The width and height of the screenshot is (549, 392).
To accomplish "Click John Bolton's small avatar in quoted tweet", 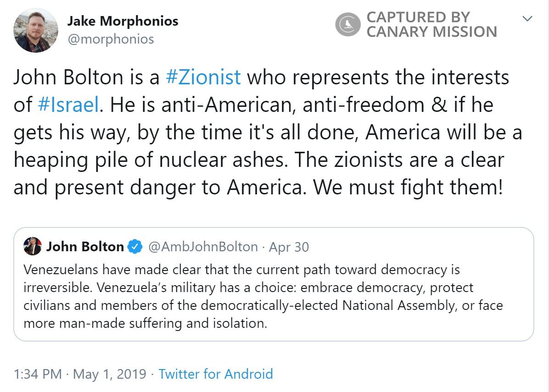I will point(33,247).
